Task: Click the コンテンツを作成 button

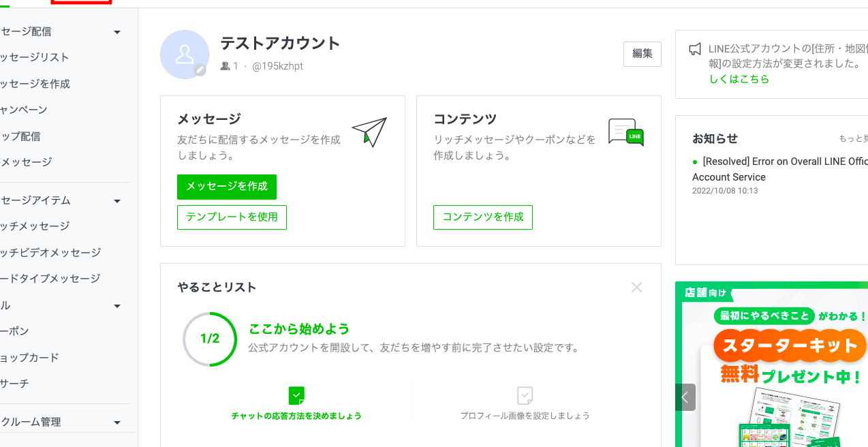Action: click(x=483, y=217)
